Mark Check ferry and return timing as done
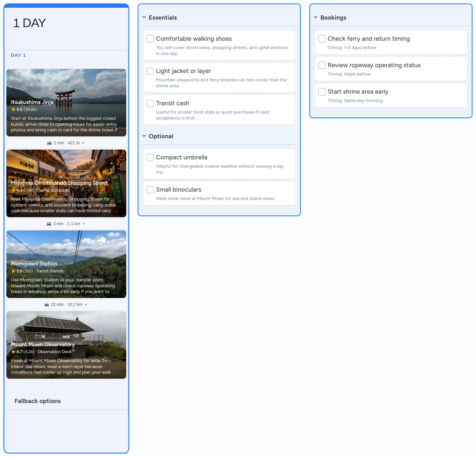 click(x=322, y=39)
